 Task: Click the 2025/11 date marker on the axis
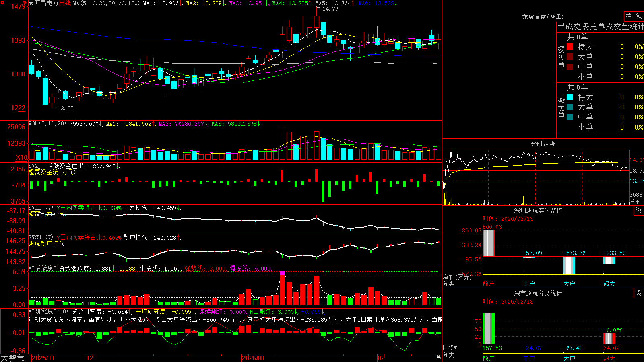pos(43,358)
